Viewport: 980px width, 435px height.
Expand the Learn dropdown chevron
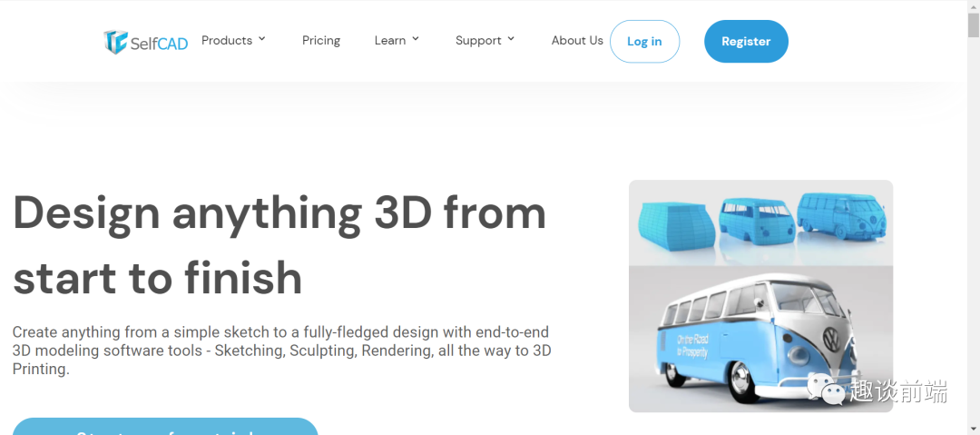click(416, 39)
